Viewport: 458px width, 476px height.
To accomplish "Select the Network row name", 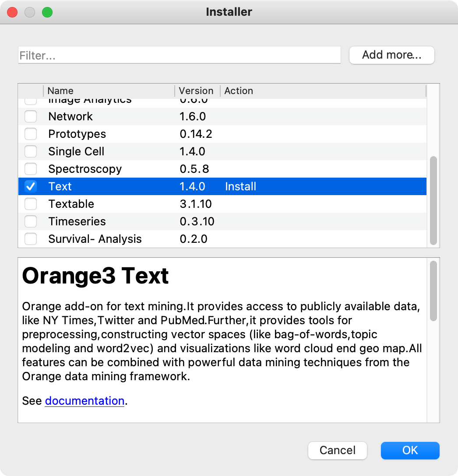I will coord(70,116).
